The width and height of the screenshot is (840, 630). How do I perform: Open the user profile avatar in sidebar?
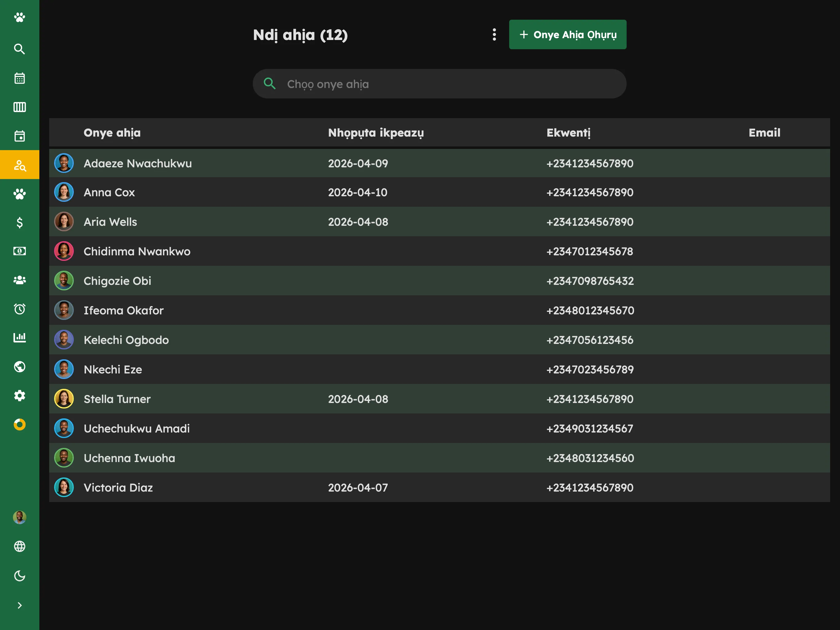pyautogui.click(x=19, y=517)
